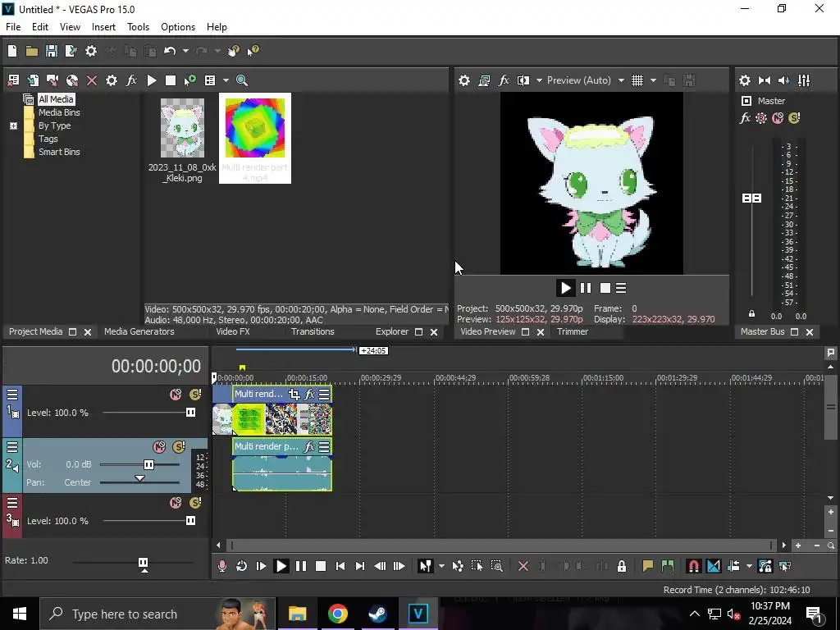Click the Record microphone icon in transport
Viewport: 840px width, 630px height.
click(x=222, y=566)
